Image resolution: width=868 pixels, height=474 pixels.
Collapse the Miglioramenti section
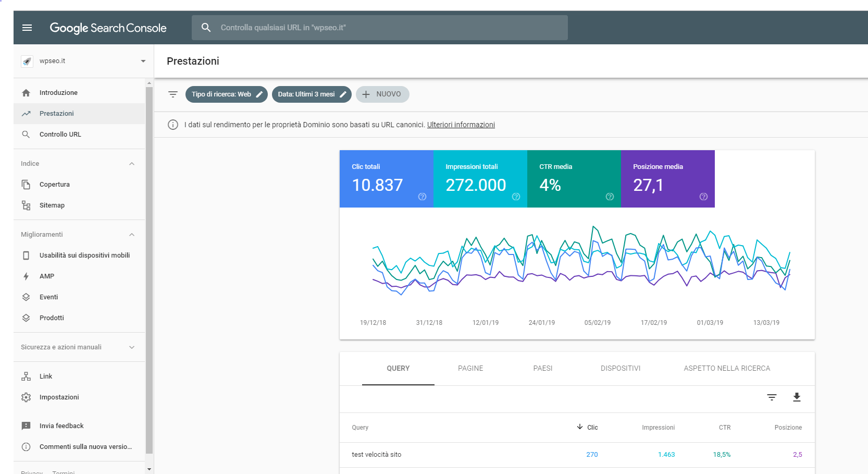132,234
